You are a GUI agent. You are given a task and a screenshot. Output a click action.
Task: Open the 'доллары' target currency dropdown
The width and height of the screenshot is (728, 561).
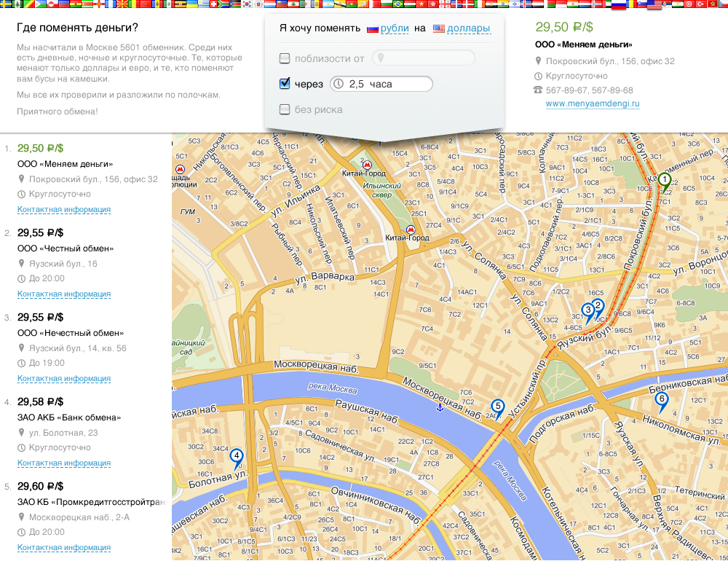(468, 29)
